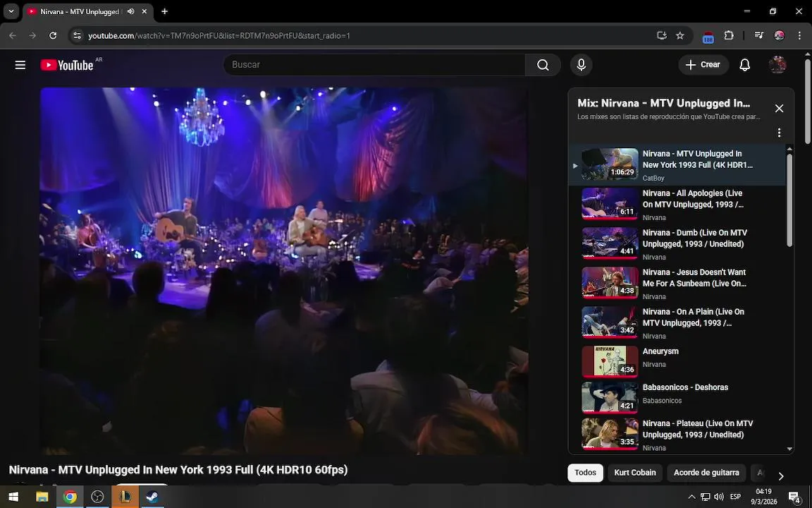Screen dimensions: 812x508
Task: Bookmark this page with the star
Action: (x=680, y=35)
